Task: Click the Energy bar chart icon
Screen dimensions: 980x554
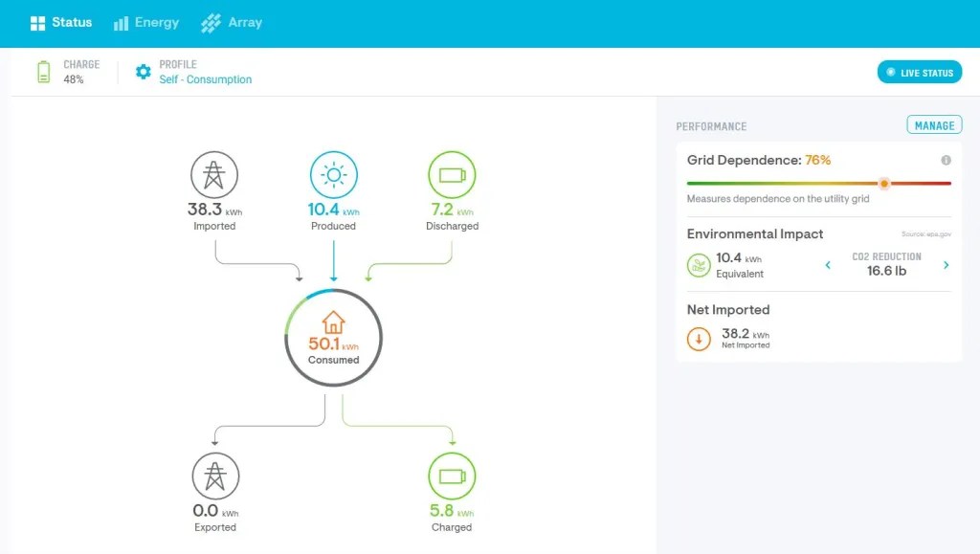Action: (121, 24)
